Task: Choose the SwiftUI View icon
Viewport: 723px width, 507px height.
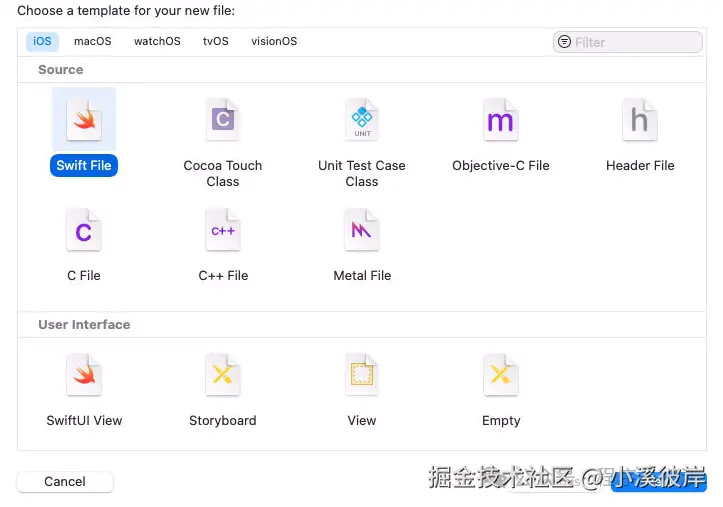Action: click(84, 375)
